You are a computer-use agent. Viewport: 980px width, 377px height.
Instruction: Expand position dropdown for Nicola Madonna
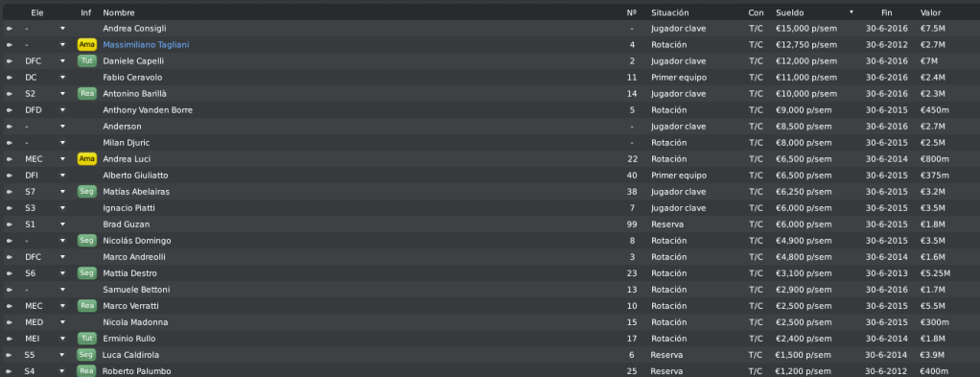click(62, 322)
